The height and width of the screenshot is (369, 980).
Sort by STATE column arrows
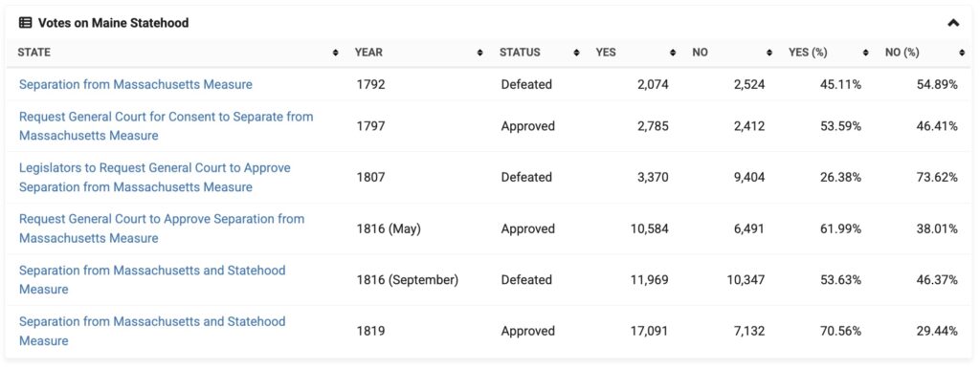pyautogui.click(x=336, y=54)
